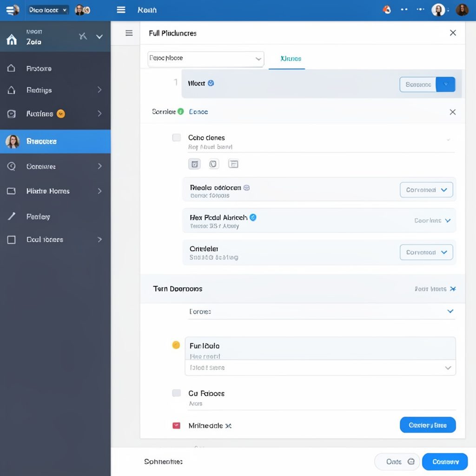Click the table layout icon under Ccho clenes
476x476 pixels.
tap(233, 164)
